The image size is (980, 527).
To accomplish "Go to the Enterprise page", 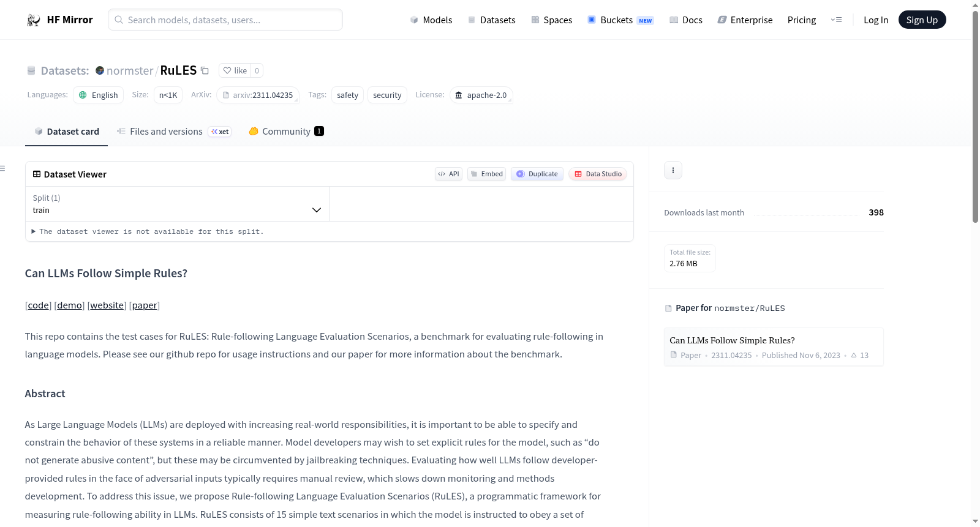I will tap(745, 20).
